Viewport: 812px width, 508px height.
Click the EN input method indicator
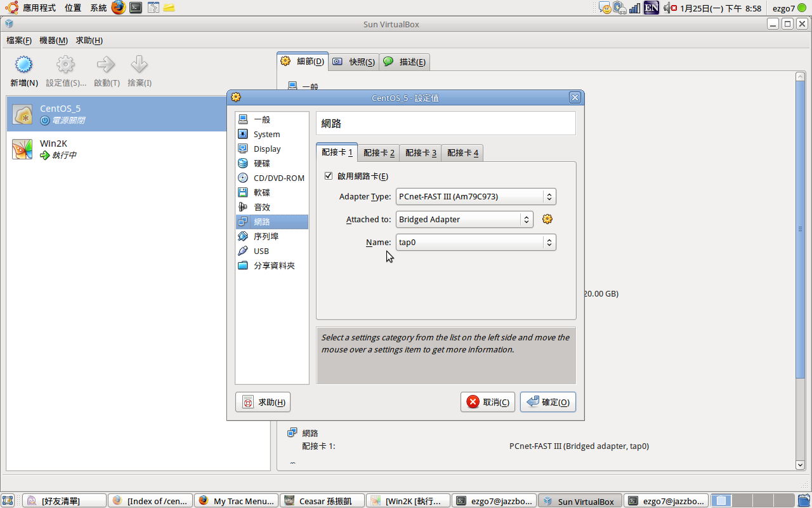[652, 8]
